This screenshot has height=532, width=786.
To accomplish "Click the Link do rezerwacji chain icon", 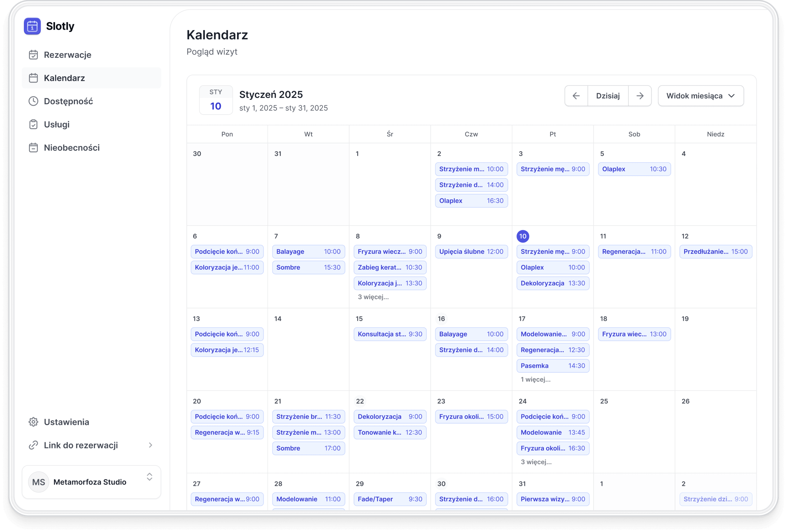I will pyautogui.click(x=33, y=445).
